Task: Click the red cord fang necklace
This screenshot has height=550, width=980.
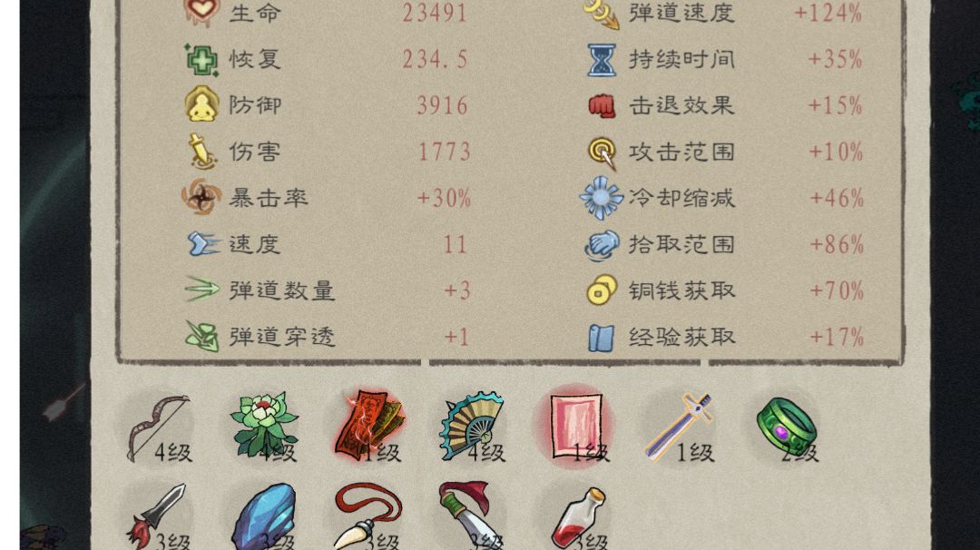Action: (x=367, y=516)
